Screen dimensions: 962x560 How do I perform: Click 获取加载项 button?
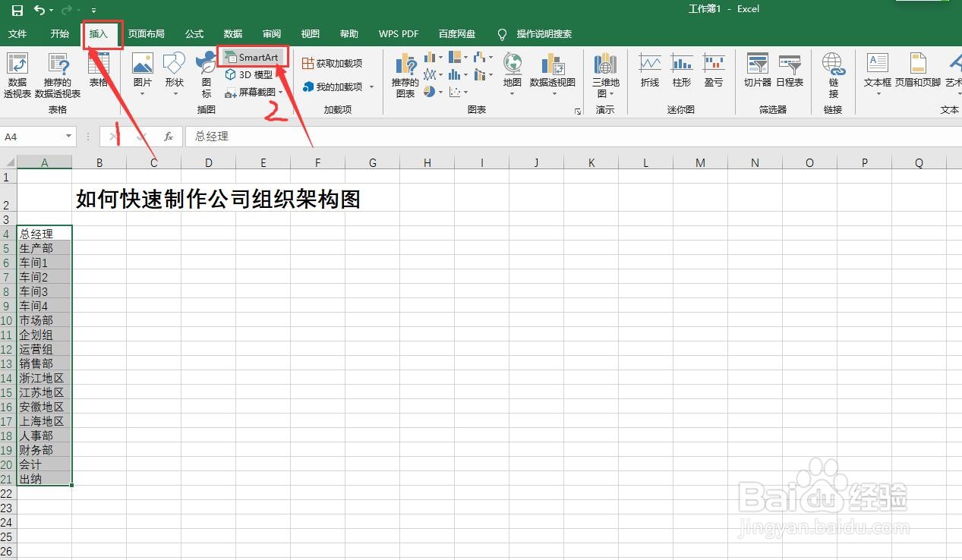point(333,63)
